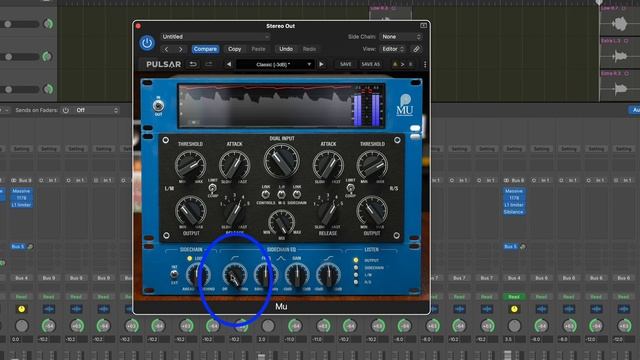This screenshot has height=360, width=640.
Task: Adjust the sidechain EQ Freq knob
Action: (266, 275)
